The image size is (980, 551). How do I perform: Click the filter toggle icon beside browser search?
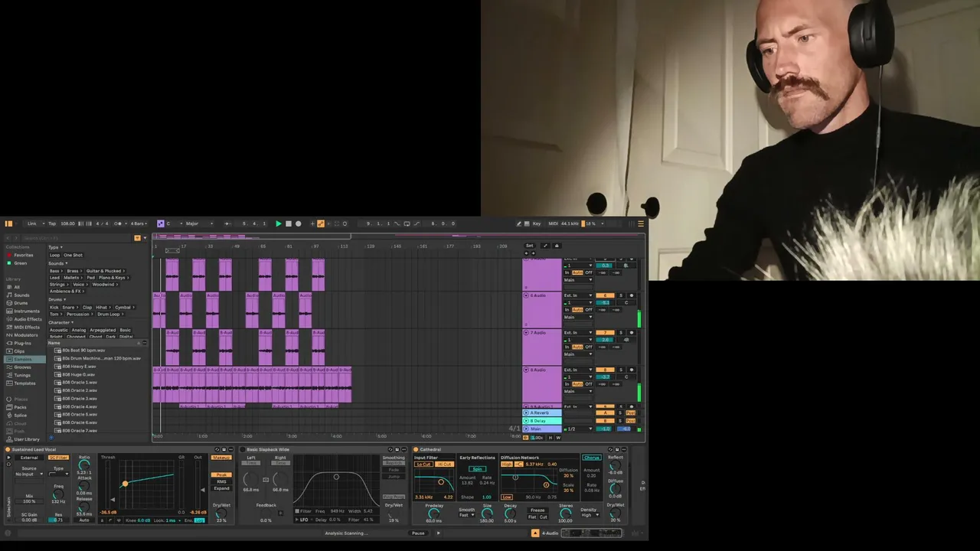pyautogui.click(x=137, y=238)
